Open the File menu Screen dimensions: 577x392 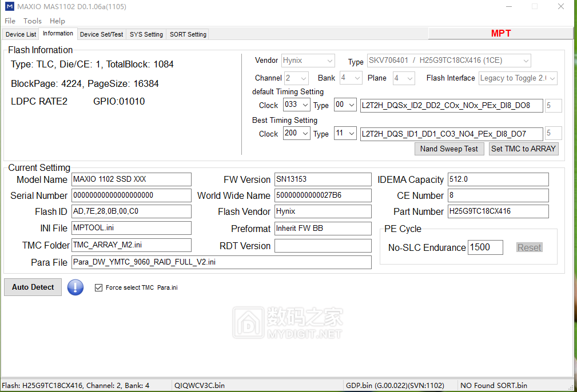pyautogui.click(x=10, y=21)
